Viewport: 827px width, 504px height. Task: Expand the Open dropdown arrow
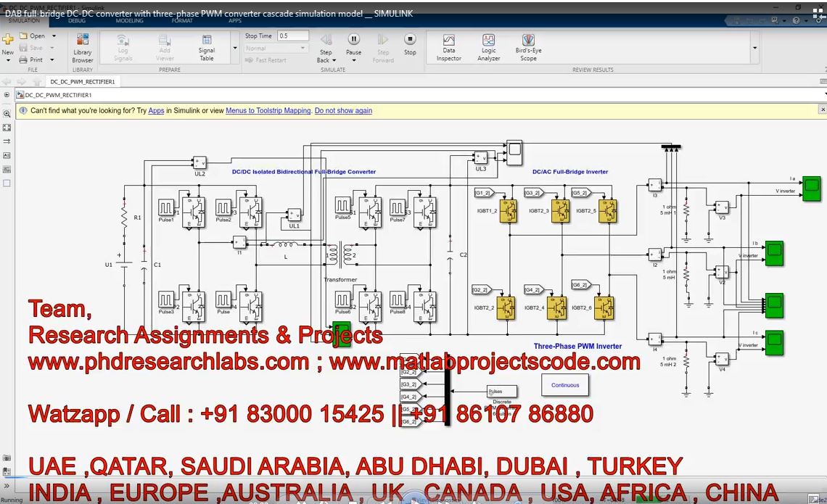[54, 36]
